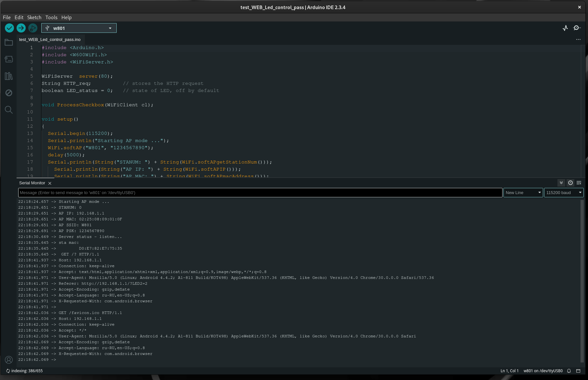588x380 pixels.
Task: Open the New Line ending dropdown
Action: [x=523, y=193]
